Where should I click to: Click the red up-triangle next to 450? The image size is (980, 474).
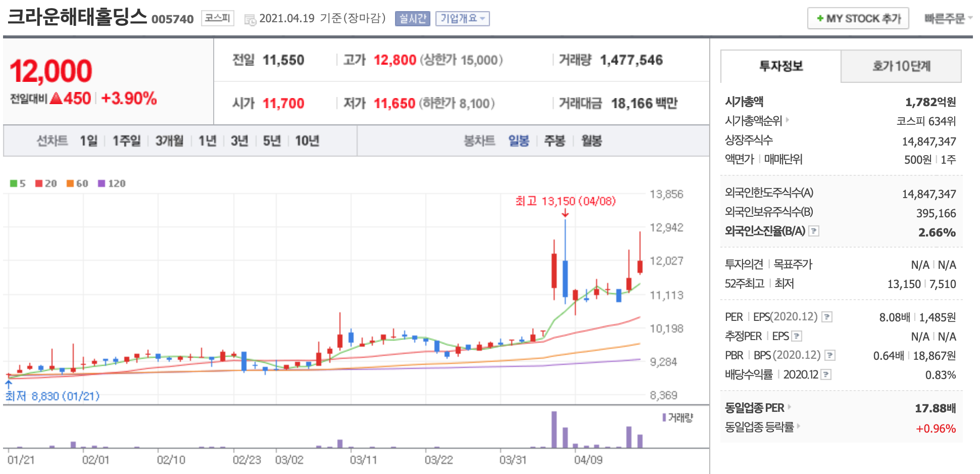pyautogui.click(x=56, y=98)
